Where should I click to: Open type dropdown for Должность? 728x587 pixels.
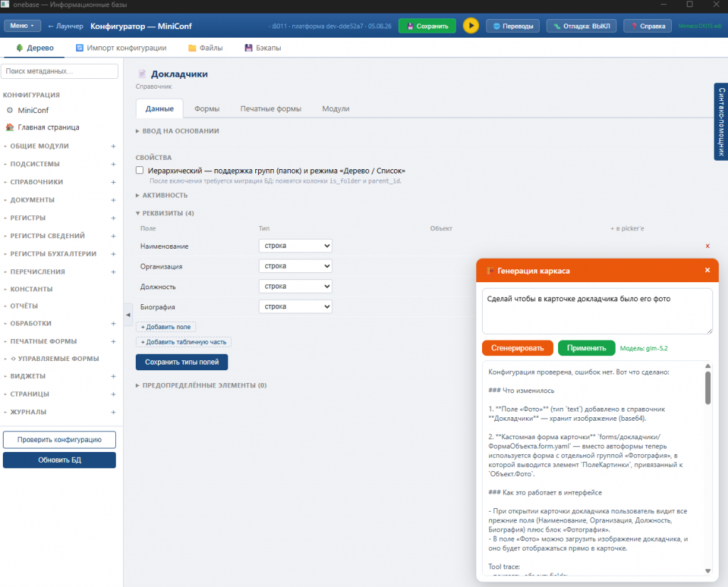click(295, 286)
